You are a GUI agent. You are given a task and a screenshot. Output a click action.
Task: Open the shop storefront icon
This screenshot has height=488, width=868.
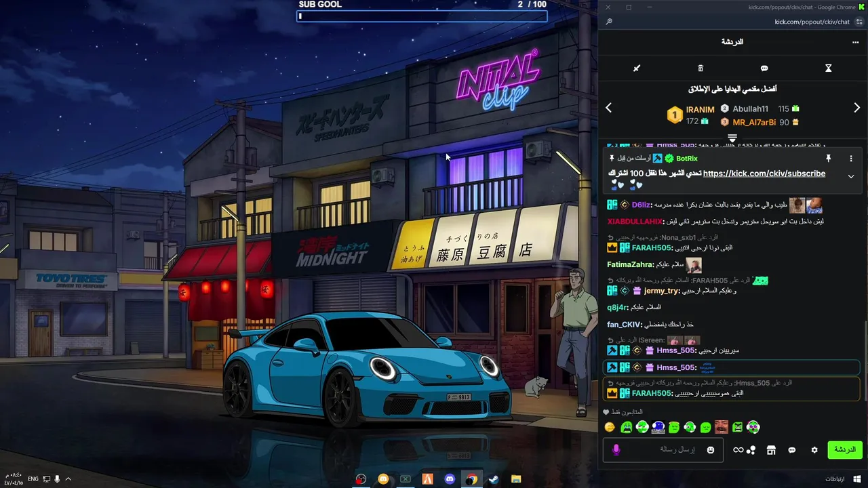coord(771,450)
